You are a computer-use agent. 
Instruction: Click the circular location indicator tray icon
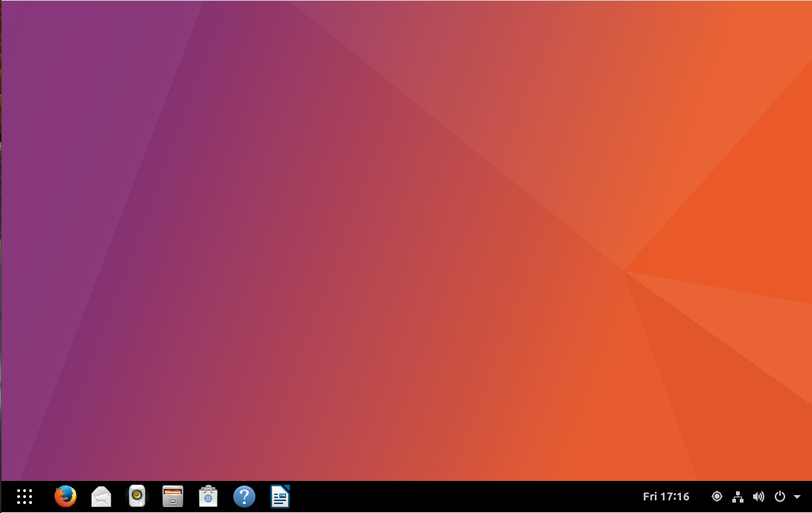[x=717, y=497]
